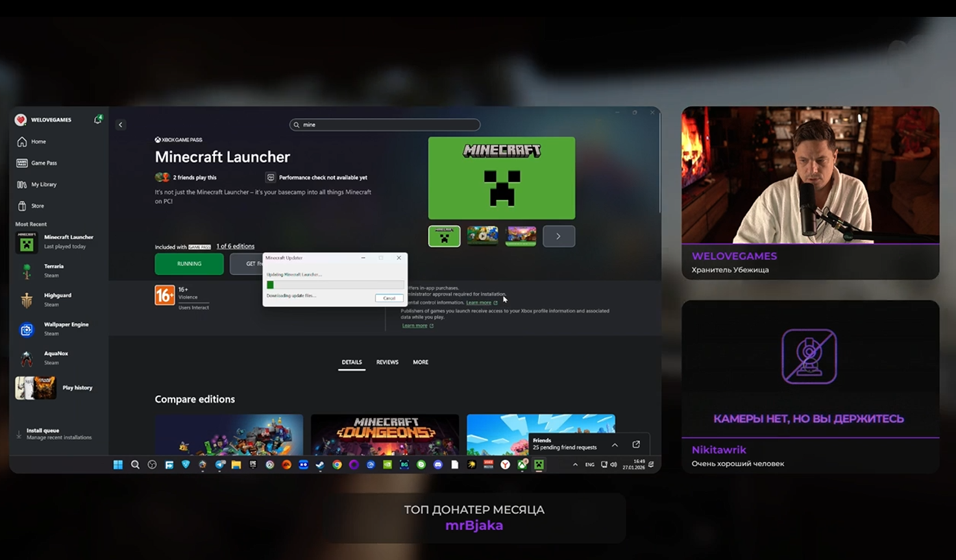Go back using the sidebar back arrow
The height and width of the screenshot is (560, 956).
[x=120, y=125]
